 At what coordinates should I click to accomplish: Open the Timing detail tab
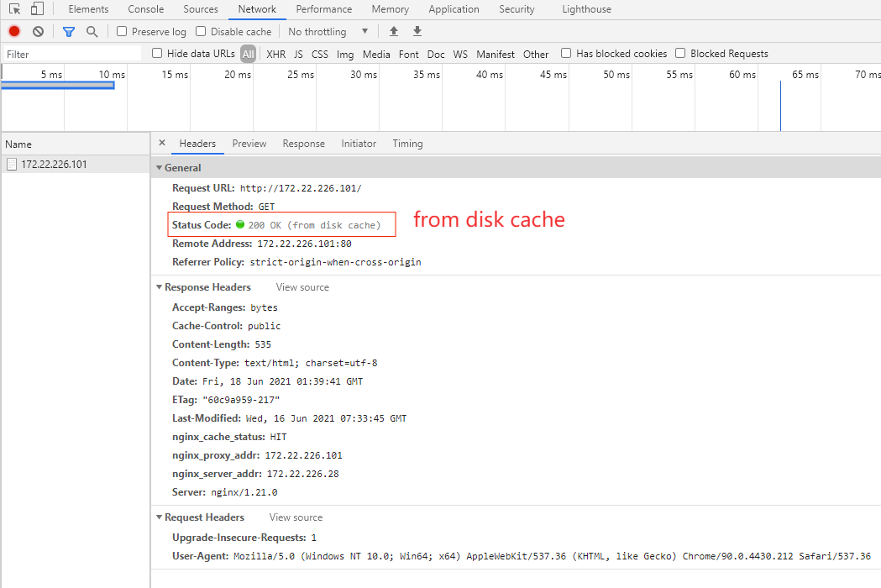coord(407,144)
